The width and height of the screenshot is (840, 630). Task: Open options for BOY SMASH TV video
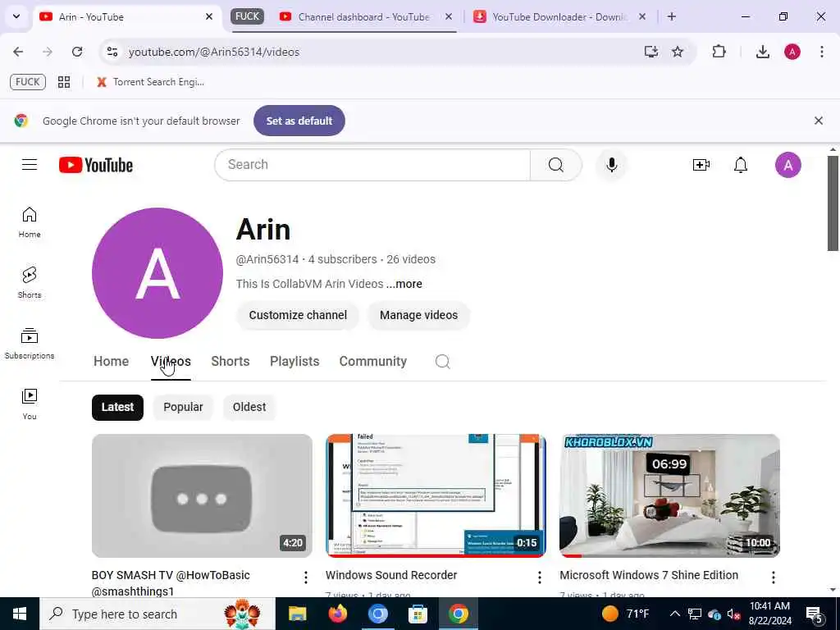pos(305,577)
